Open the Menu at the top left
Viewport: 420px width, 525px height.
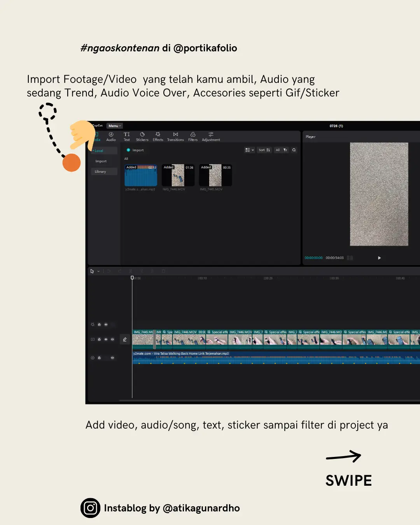pos(114,126)
